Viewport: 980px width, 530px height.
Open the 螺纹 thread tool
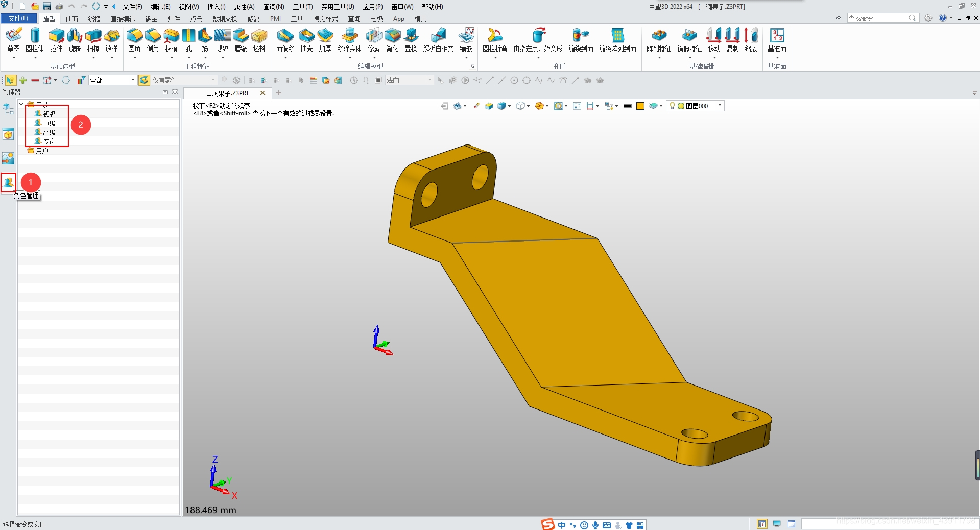222,40
